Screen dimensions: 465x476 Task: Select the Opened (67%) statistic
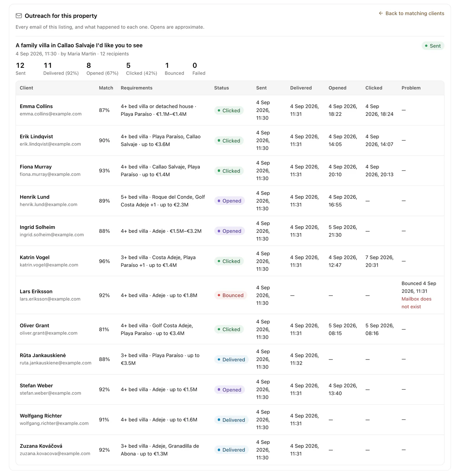coord(102,69)
